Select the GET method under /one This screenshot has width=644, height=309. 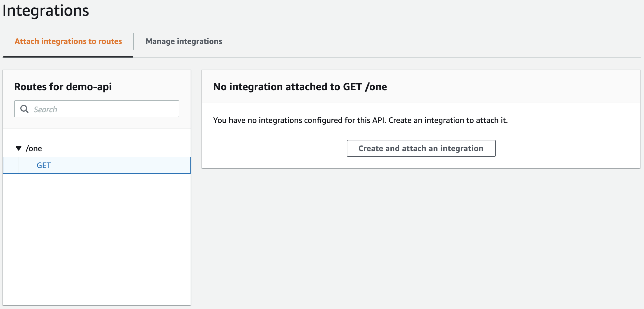[44, 165]
